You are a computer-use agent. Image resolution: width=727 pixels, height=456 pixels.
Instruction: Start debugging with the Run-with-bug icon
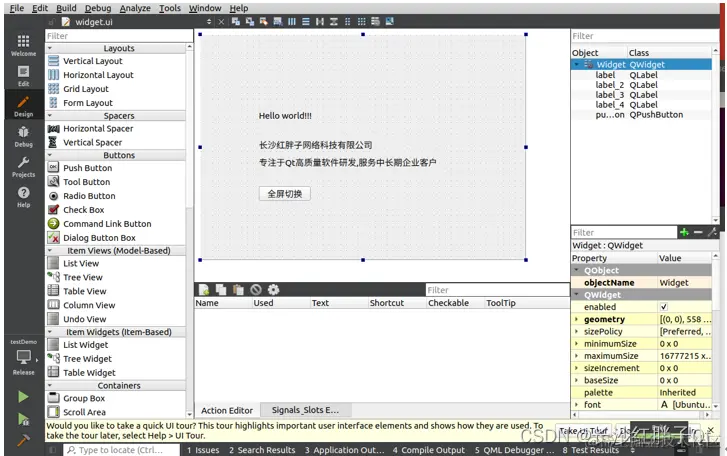[x=23, y=419]
